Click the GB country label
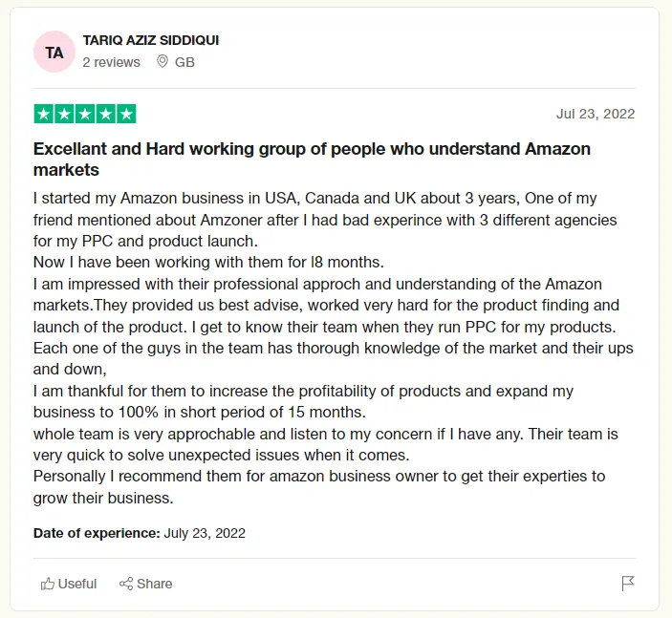672x618 pixels. pos(184,62)
